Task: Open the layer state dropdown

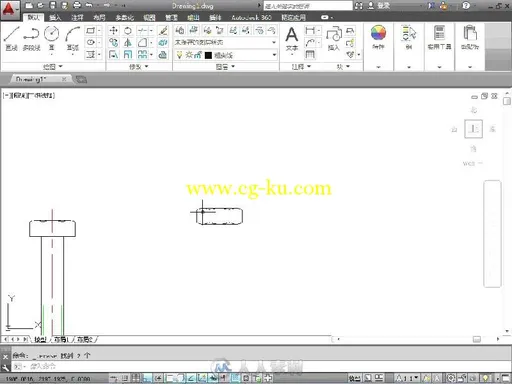Action: tap(274, 42)
